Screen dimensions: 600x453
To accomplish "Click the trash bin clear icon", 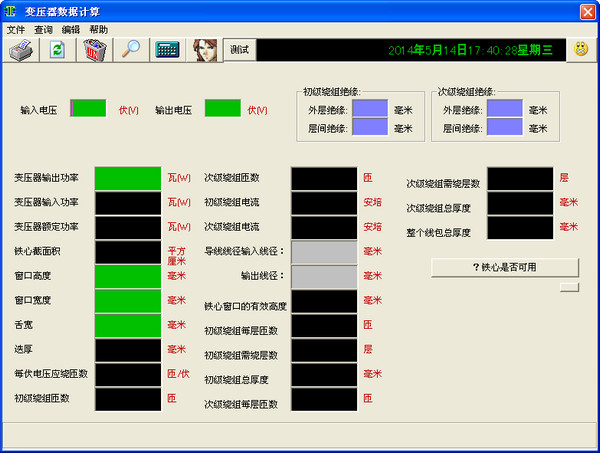I will tap(94, 50).
